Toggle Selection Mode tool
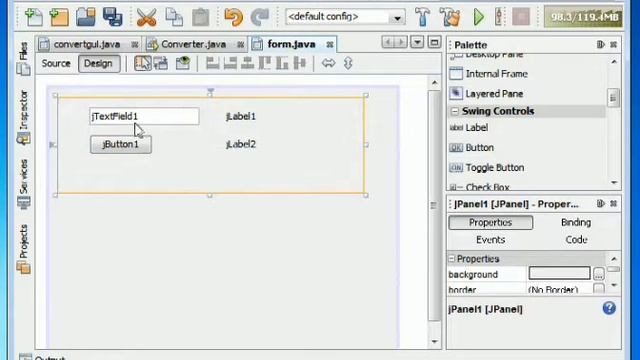 [x=142, y=63]
